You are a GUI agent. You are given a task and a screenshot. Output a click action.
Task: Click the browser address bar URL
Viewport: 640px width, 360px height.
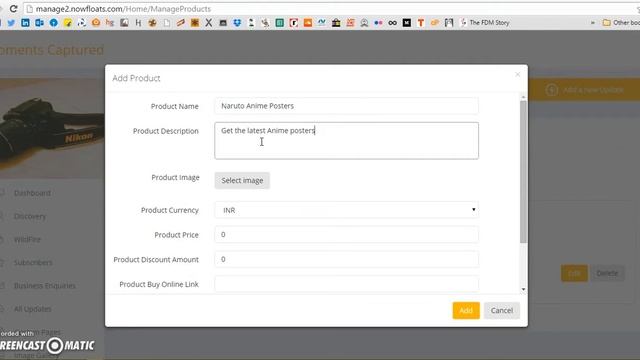coord(123,9)
